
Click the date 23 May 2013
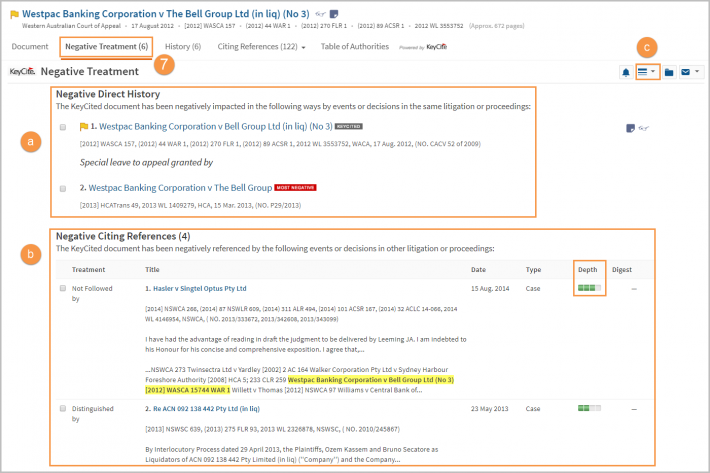(489, 409)
